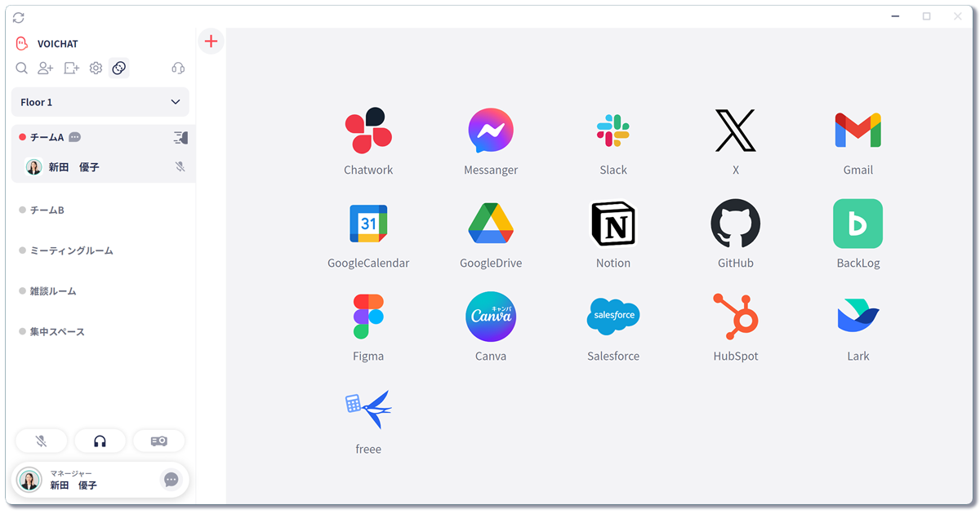
Task: Open the chat bubble beside manager name
Action: click(x=171, y=480)
